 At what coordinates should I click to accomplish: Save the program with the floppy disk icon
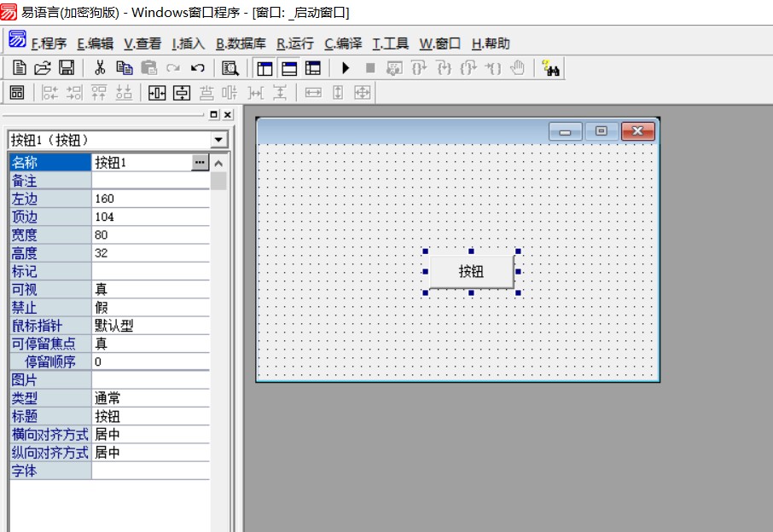tap(66, 68)
